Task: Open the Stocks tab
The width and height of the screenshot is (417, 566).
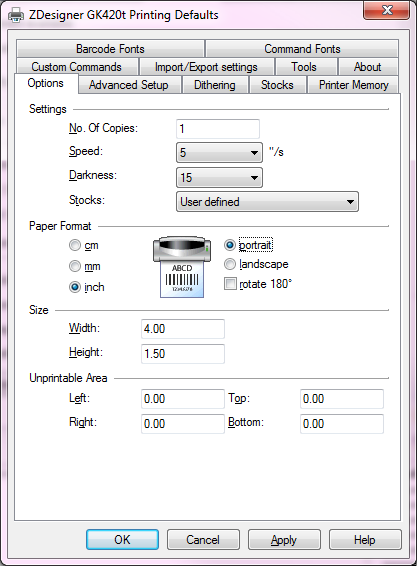Action: click(x=277, y=85)
